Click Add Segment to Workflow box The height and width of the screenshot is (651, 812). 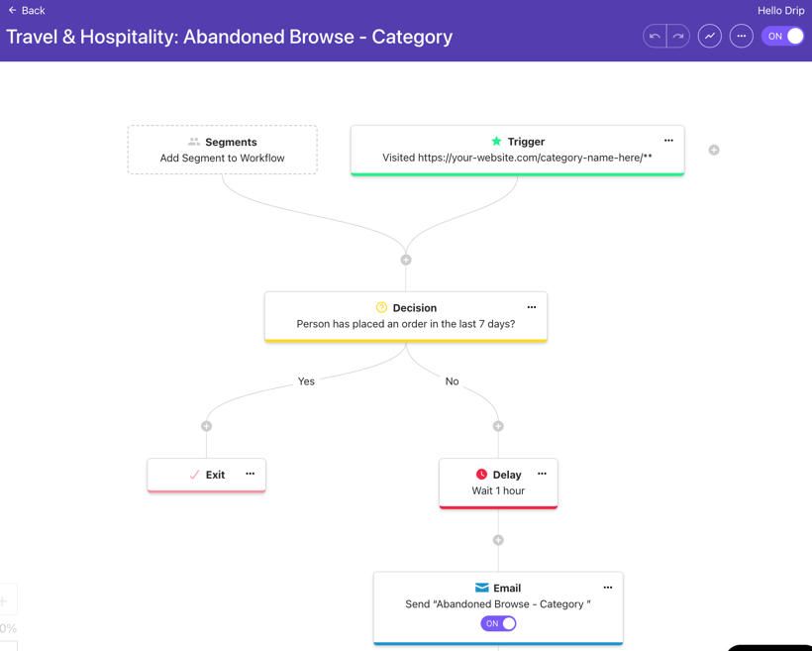click(x=223, y=150)
